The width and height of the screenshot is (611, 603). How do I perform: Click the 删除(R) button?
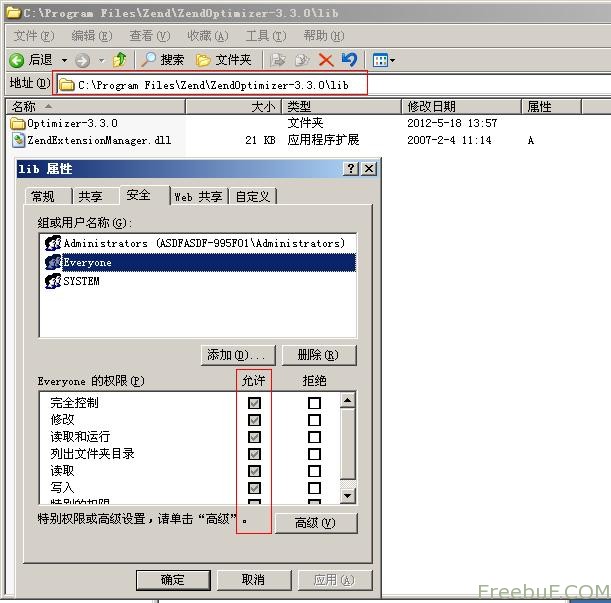319,355
